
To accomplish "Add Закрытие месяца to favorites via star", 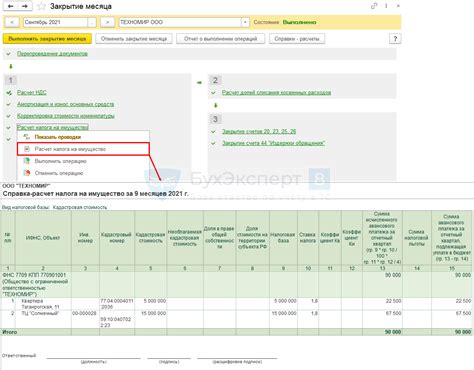I will pyautogui.click(x=42, y=6).
